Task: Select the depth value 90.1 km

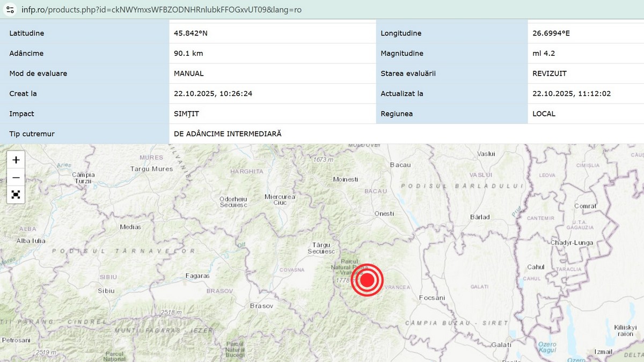Action: point(188,53)
